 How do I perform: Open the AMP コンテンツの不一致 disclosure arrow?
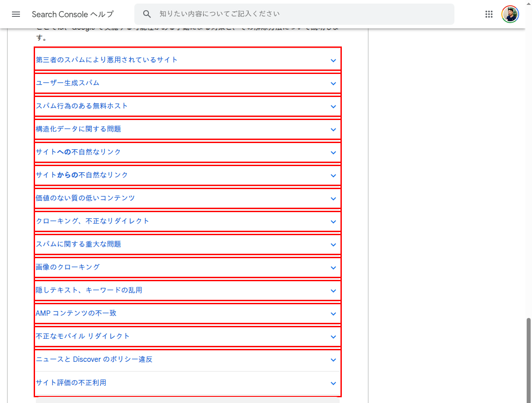pos(333,314)
